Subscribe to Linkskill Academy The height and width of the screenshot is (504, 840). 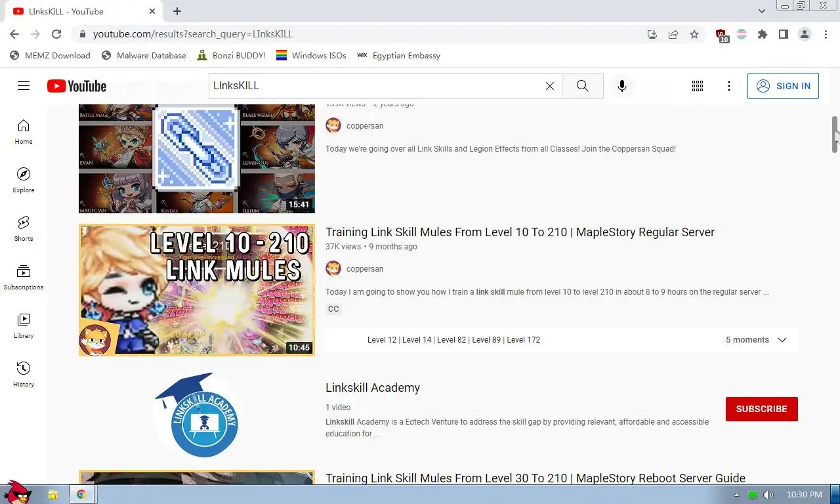point(761,409)
